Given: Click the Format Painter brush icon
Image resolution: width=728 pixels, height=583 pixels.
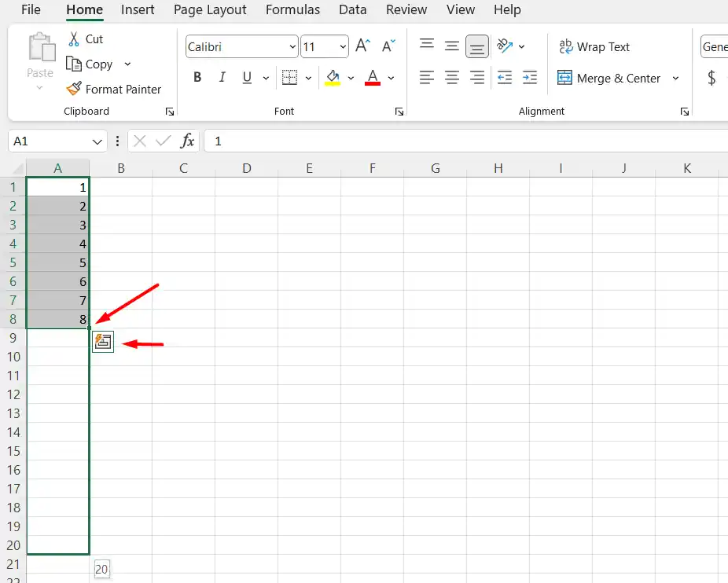Looking at the screenshot, I should click(74, 90).
